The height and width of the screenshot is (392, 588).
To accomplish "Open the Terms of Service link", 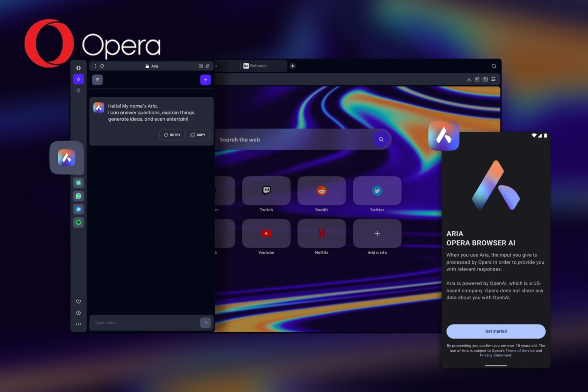I will (x=520, y=350).
